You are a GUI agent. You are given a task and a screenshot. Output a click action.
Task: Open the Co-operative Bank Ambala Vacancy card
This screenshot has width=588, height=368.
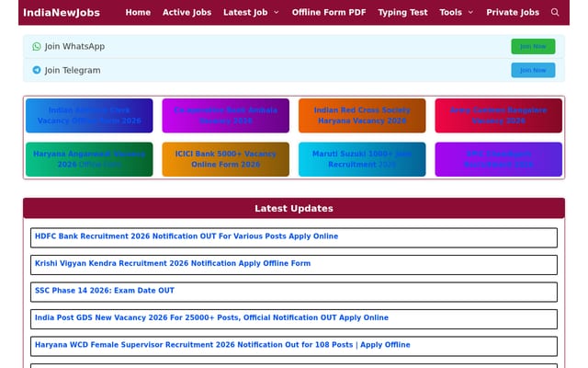[x=226, y=116]
